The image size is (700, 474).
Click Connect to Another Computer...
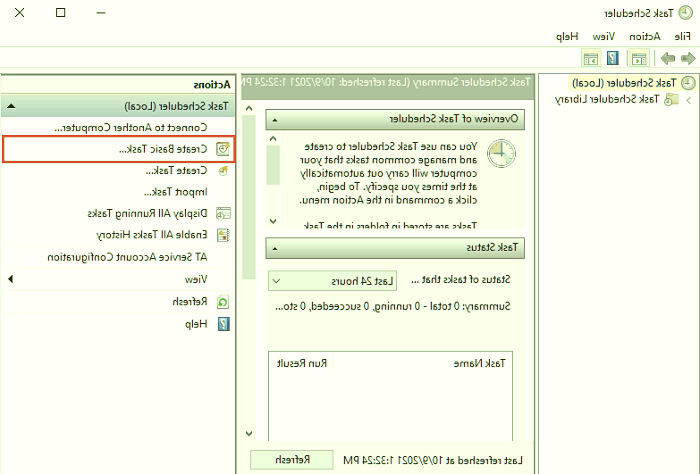point(131,128)
